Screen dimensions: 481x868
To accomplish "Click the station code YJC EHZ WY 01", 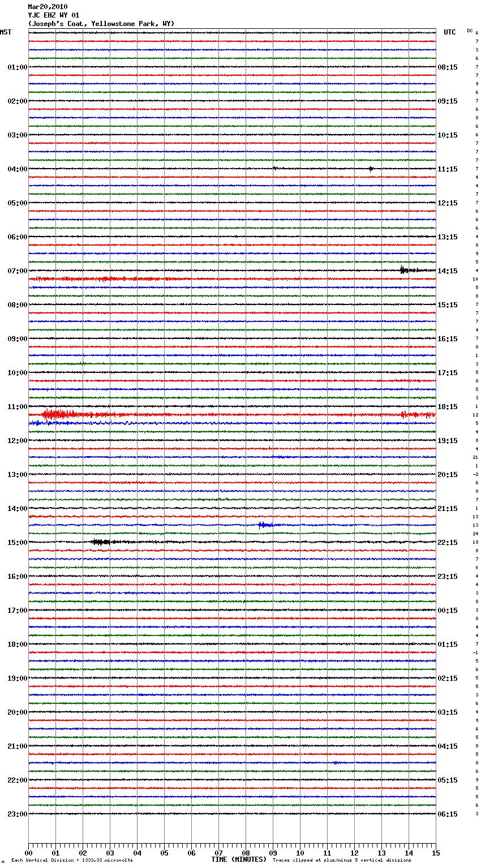I will (54, 15).
